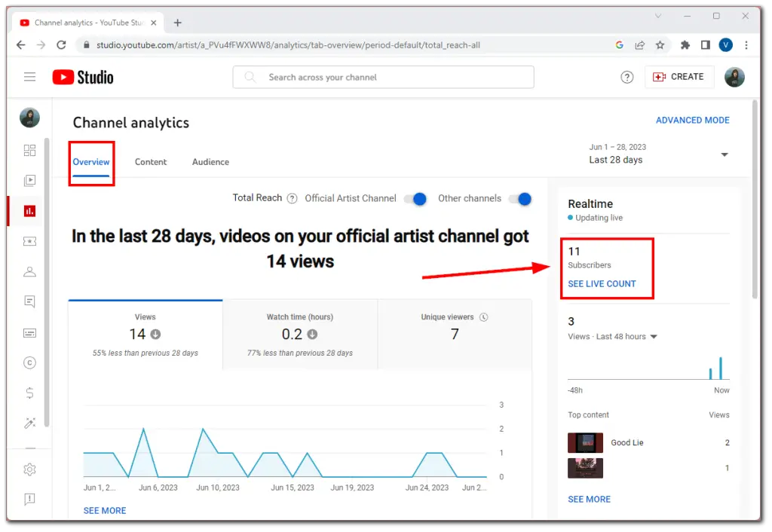The height and width of the screenshot is (532, 772).
Task: Open the Total Reach help tooltip icon
Action: tap(292, 197)
